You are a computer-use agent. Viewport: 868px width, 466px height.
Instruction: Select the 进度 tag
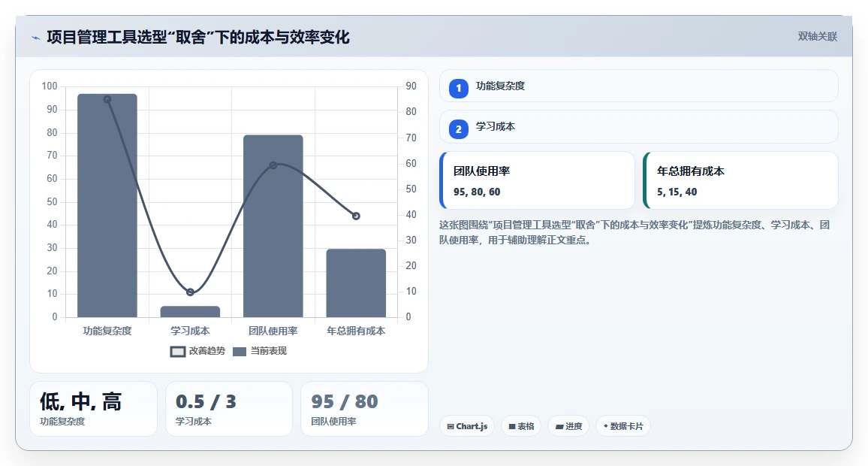568,426
